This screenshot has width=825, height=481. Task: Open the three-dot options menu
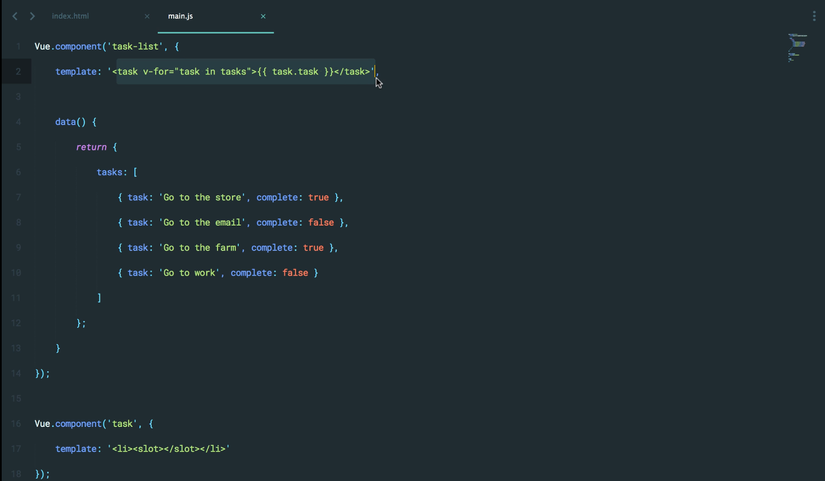(x=814, y=16)
